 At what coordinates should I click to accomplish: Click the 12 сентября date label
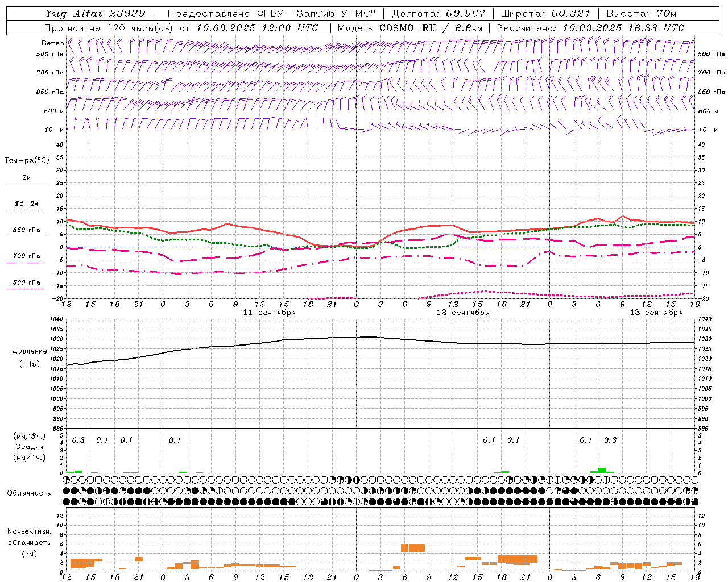[463, 313]
